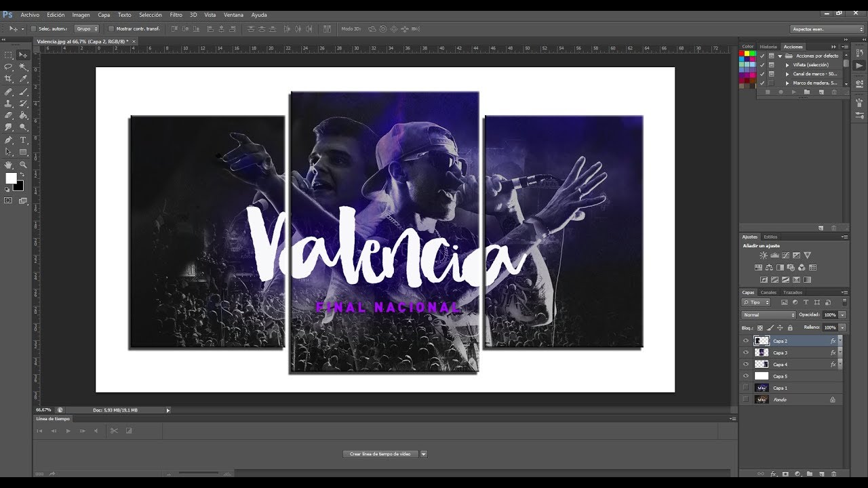Image resolution: width=868 pixels, height=488 pixels.
Task: Open the Filtro menu
Action: 176,15
